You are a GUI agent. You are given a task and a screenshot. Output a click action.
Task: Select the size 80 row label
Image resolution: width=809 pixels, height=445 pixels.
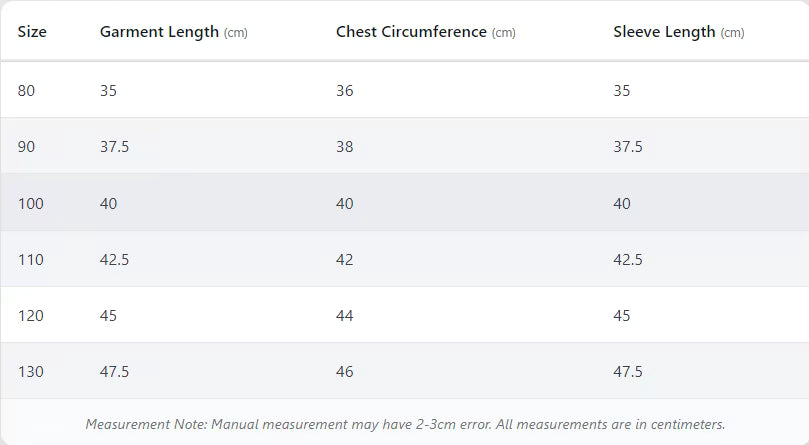pyautogui.click(x=26, y=91)
